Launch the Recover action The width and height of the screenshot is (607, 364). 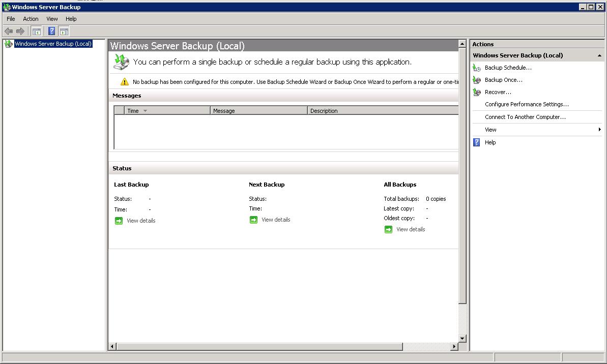[498, 92]
